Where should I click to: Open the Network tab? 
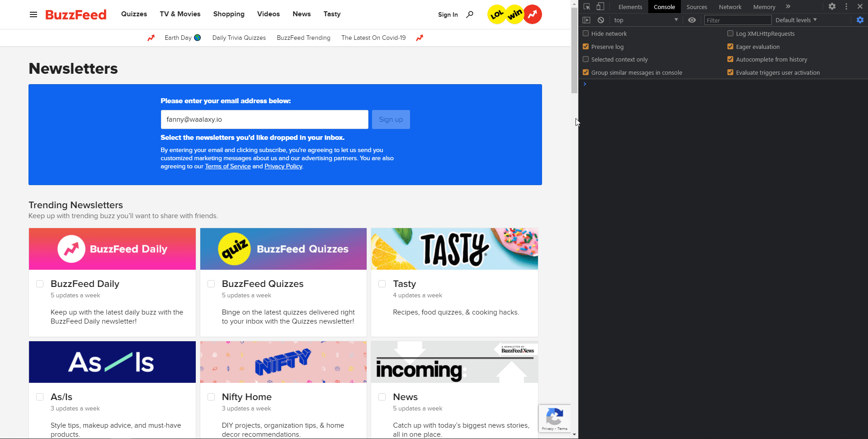730,7
